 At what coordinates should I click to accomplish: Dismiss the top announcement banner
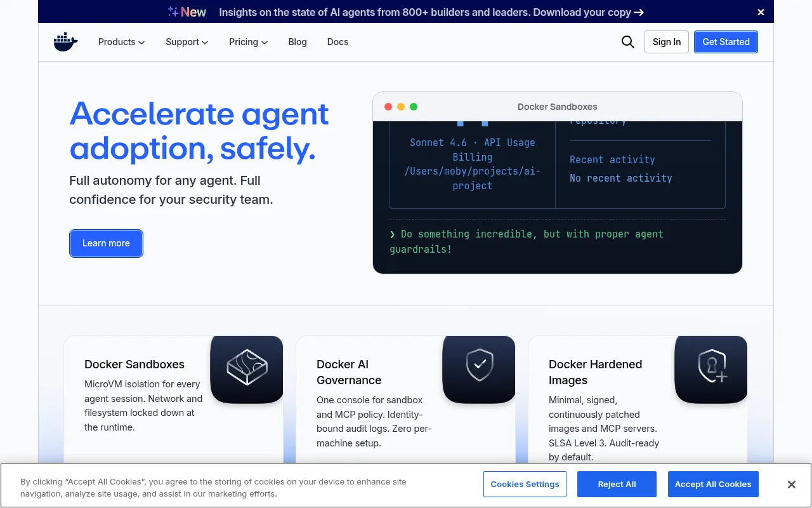pos(761,12)
